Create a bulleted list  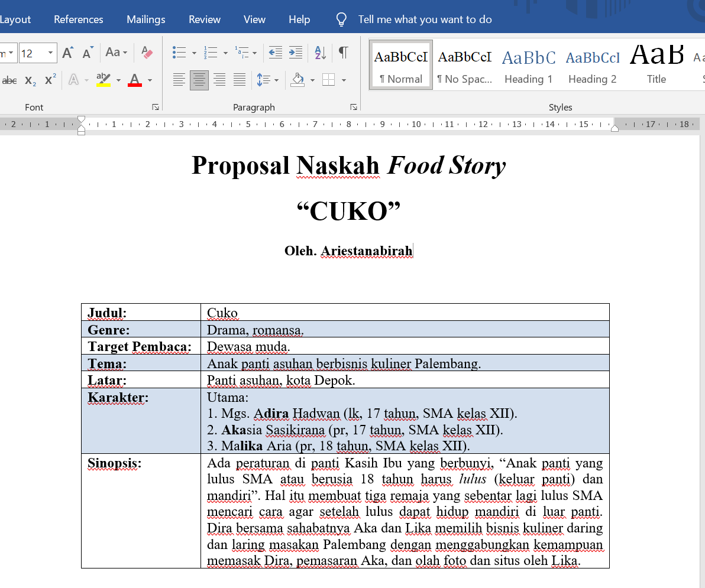pos(179,53)
